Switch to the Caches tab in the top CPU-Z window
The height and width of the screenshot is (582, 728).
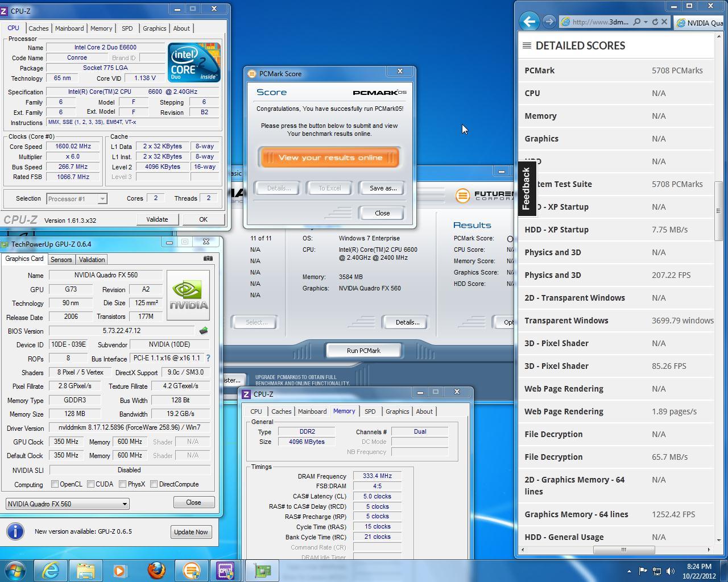click(39, 28)
